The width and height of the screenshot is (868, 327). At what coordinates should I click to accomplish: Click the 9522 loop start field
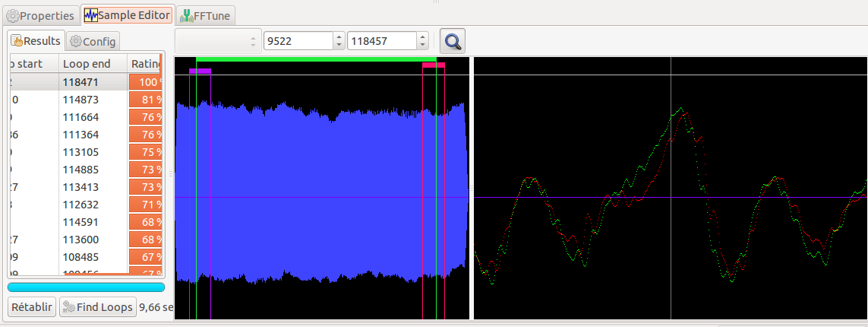tap(299, 41)
